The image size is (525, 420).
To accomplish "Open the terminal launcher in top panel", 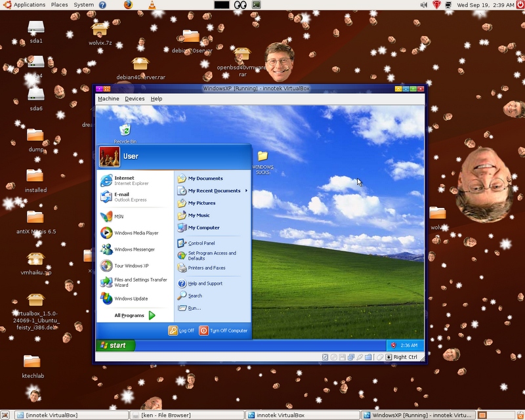I will [x=257, y=5].
